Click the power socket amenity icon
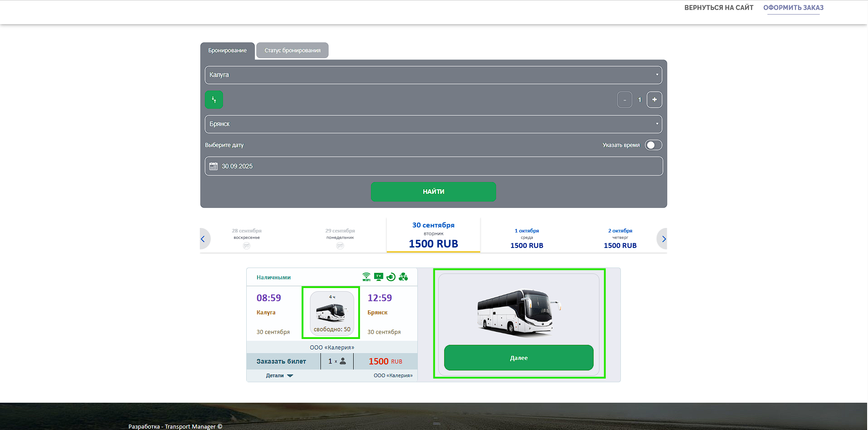Image resolution: width=868 pixels, height=430 pixels. pos(391,277)
